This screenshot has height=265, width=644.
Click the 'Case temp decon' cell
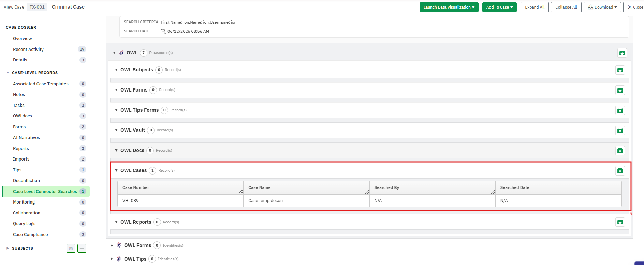click(306, 201)
